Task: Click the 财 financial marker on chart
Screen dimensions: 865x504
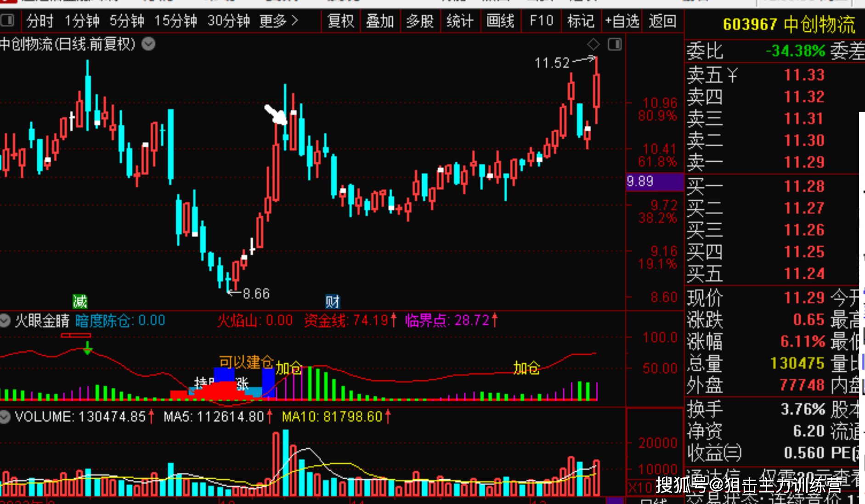Action: tap(333, 302)
